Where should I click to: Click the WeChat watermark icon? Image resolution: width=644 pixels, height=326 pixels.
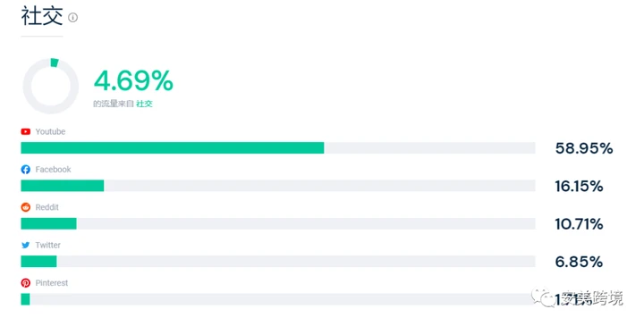coord(542,297)
